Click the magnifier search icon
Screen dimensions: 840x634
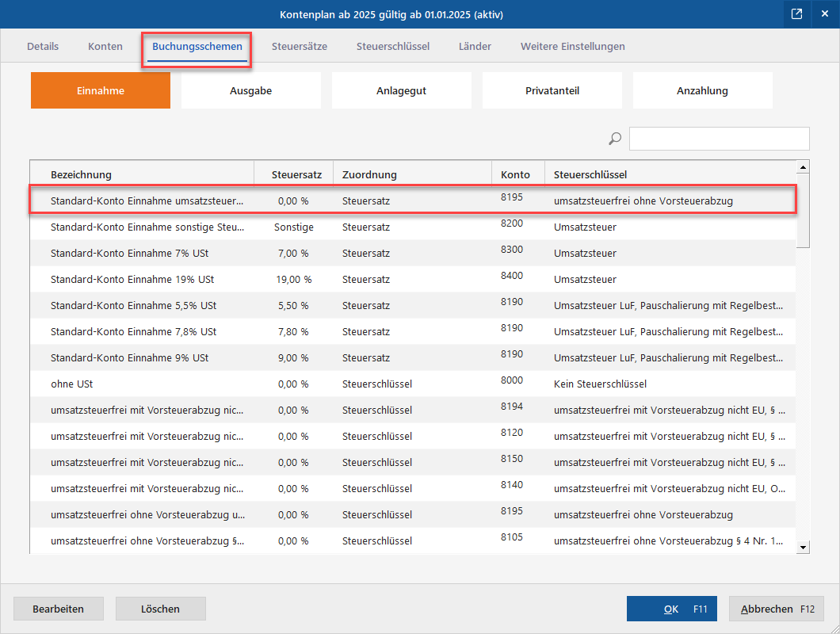(615, 138)
